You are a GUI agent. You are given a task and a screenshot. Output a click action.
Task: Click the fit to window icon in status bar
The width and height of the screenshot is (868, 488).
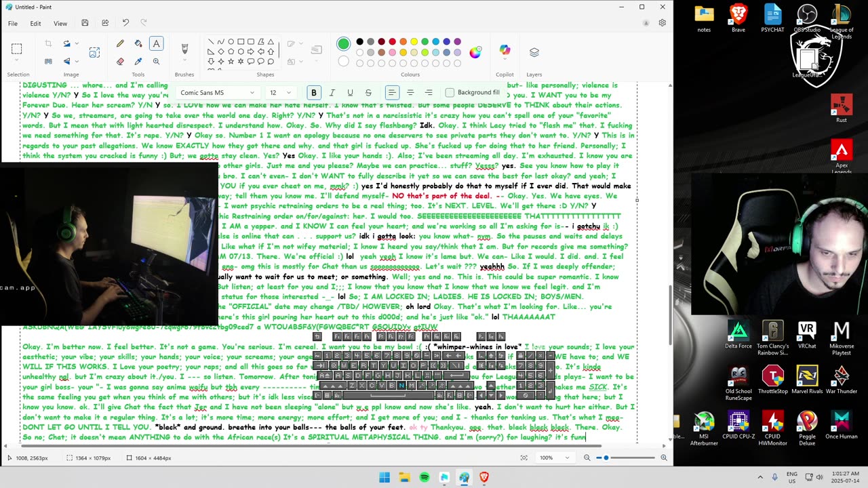[524, 458]
